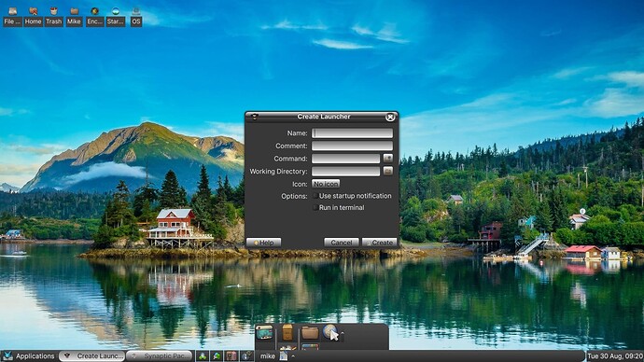Open the Enc... desktop icon

click(x=95, y=17)
